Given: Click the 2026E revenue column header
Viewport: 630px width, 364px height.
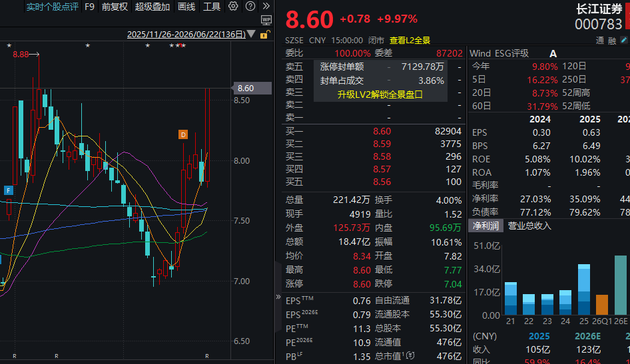Looking at the screenshot, I should click(x=588, y=336).
